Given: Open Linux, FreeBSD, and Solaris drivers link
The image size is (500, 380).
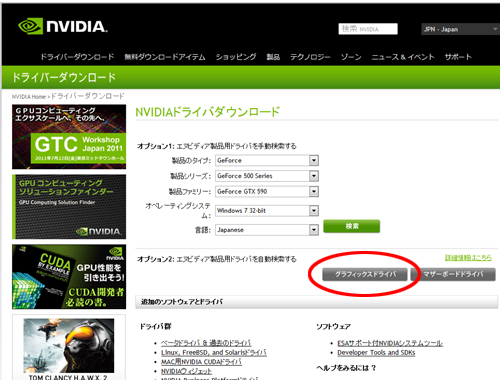Looking at the screenshot, I should 214,352.
